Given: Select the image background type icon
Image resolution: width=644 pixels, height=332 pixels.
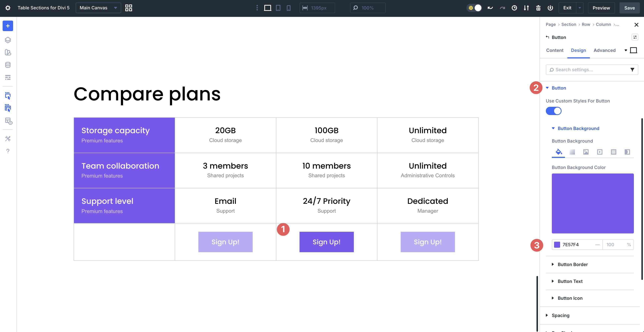Looking at the screenshot, I should click(x=586, y=152).
